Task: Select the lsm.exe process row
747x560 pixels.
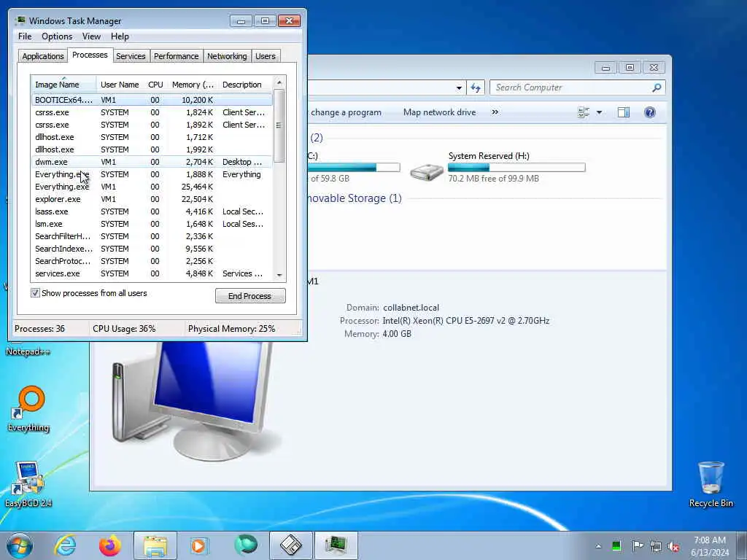Action: pos(152,224)
